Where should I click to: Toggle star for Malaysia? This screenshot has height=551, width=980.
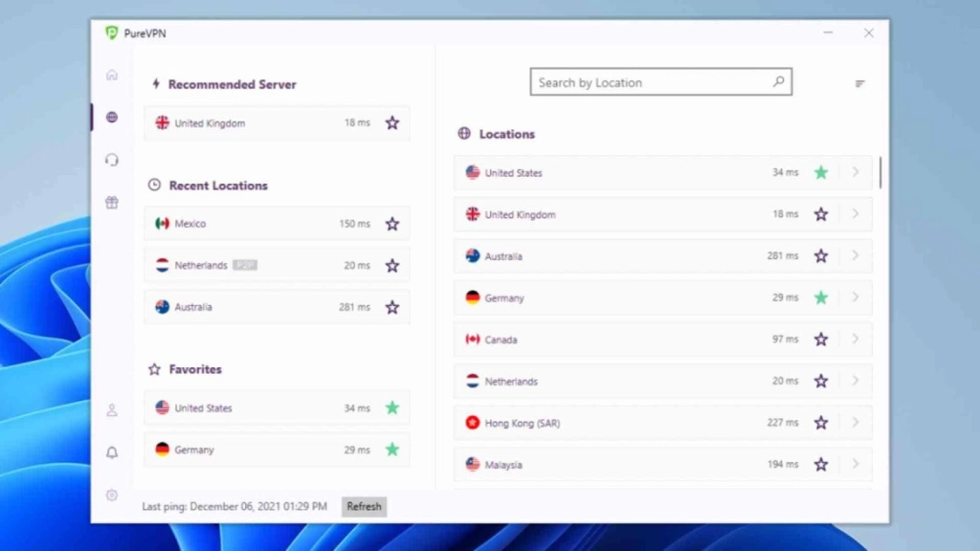[820, 465]
